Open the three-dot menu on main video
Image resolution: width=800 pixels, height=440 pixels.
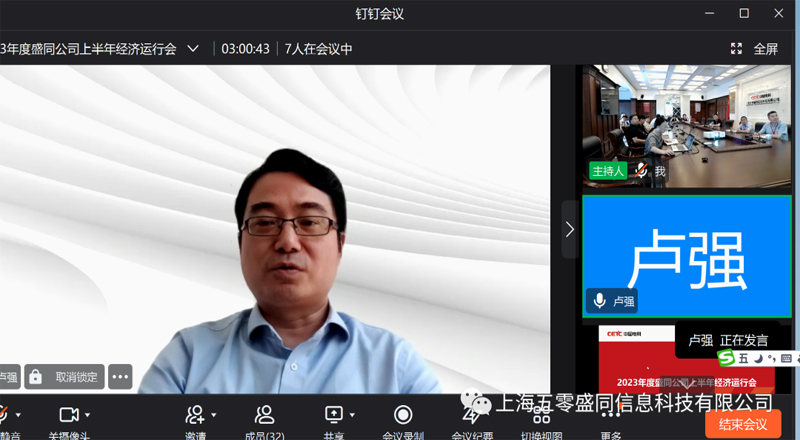(x=120, y=377)
